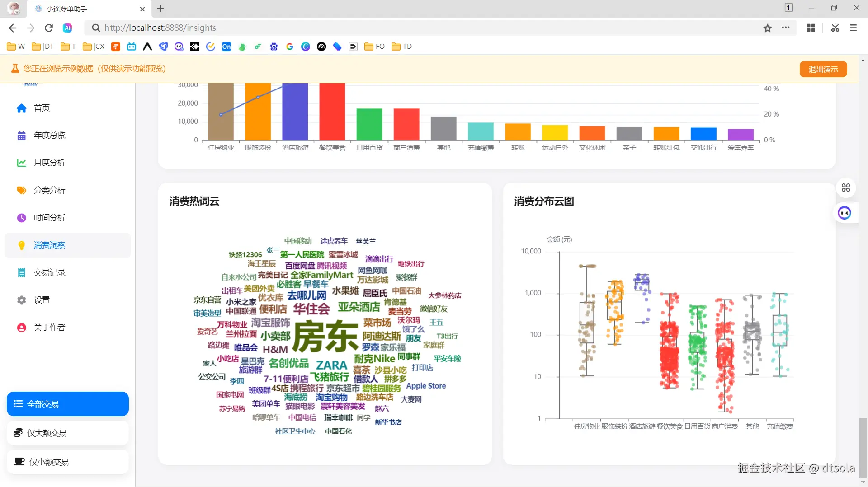This screenshot has width=868, height=487.
Task: Click the floating grid apps icon
Action: [x=846, y=188]
